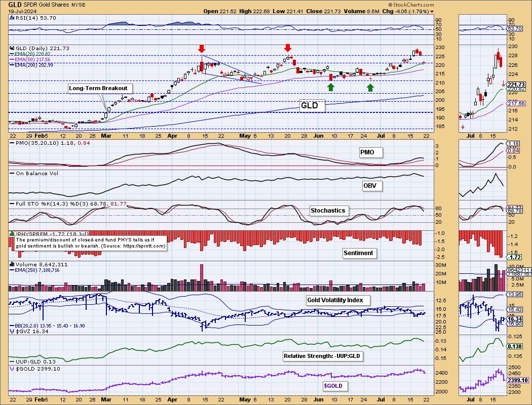Click the 217.56 EMA tag in the zoom panel

(x=516, y=103)
